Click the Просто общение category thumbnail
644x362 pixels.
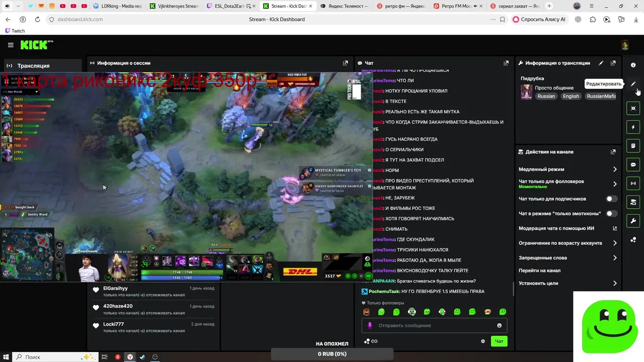[x=526, y=92]
